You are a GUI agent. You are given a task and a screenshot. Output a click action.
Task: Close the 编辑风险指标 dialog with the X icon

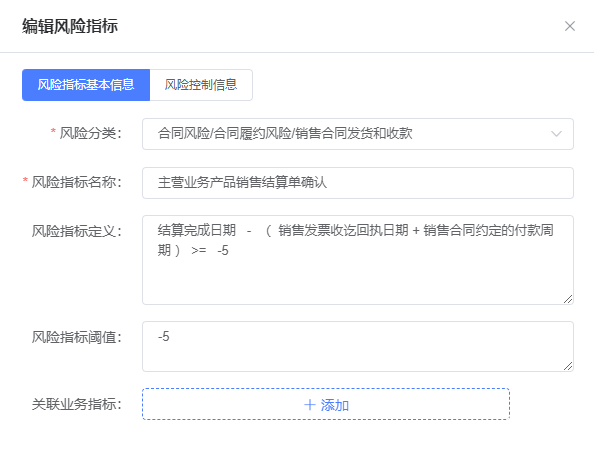[x=570, y=26]
